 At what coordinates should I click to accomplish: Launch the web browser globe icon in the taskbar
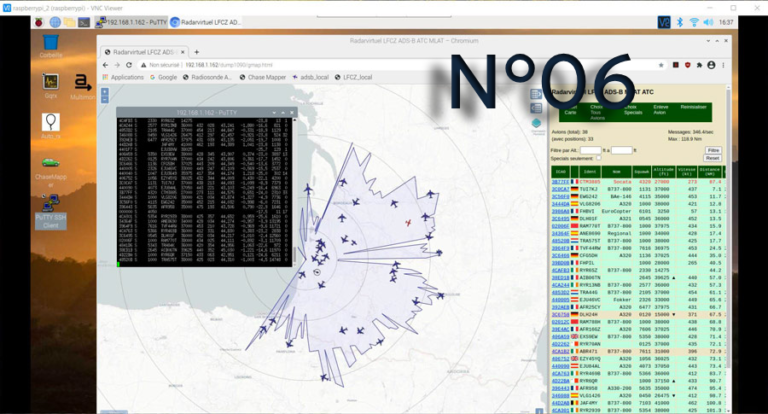55,23
